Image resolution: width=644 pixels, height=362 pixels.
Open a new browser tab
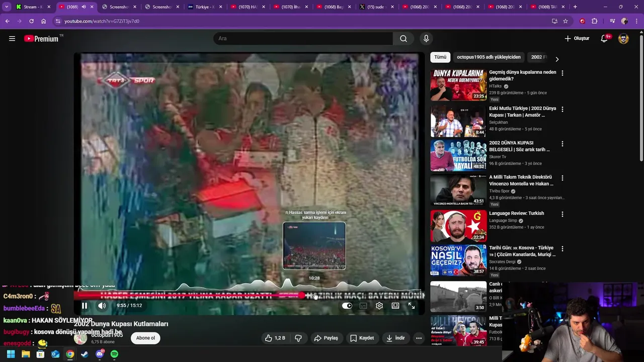[x=575, y=7]
